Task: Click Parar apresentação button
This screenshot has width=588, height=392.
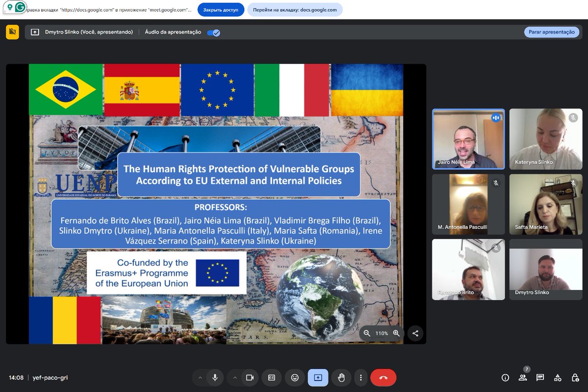Action: tap(552, 32)
